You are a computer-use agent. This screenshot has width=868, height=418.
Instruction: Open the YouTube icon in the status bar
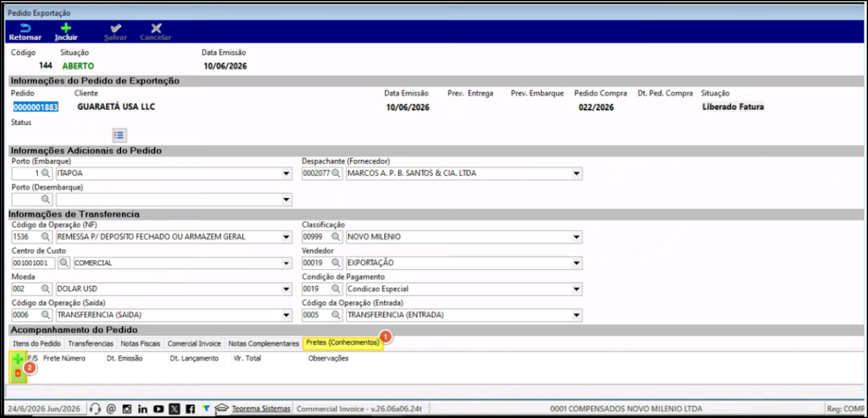pos(158,409)
